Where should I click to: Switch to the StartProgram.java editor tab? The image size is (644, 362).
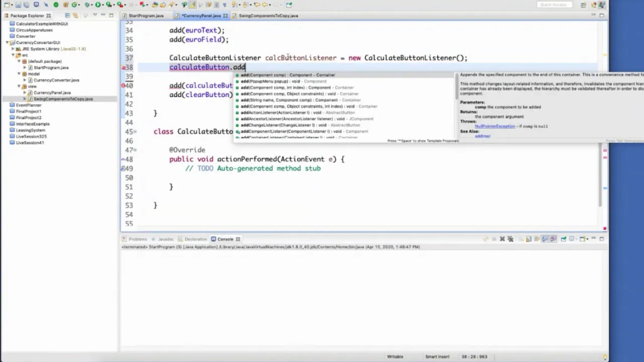(146, 16)
